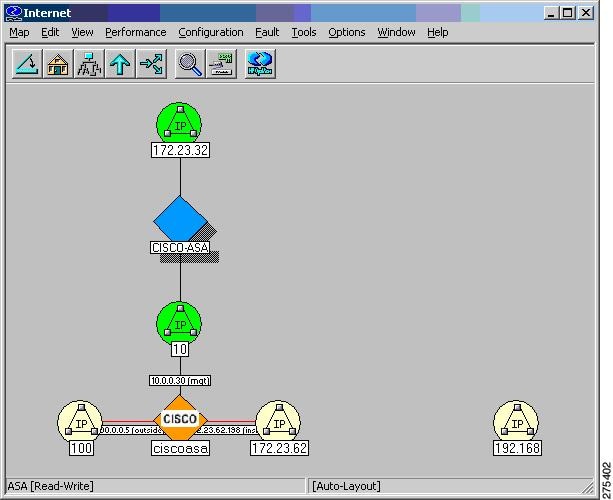The image size is (613, 500).
Task: Click the Pan and Zoom toolbar icon
Action: click(x=221, y=64)
